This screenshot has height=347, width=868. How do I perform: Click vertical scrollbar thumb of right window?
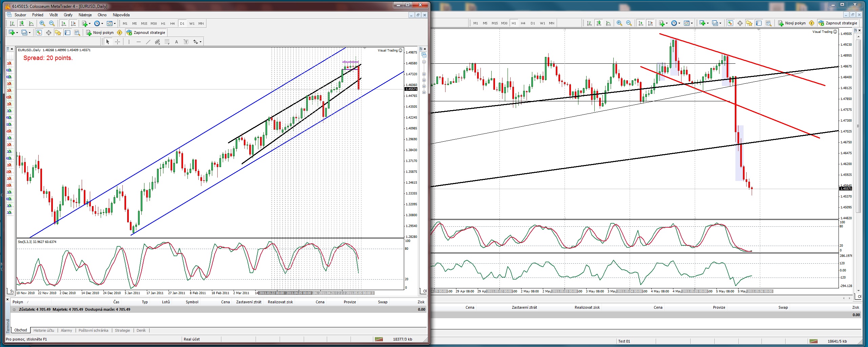[x=859, y=126]
